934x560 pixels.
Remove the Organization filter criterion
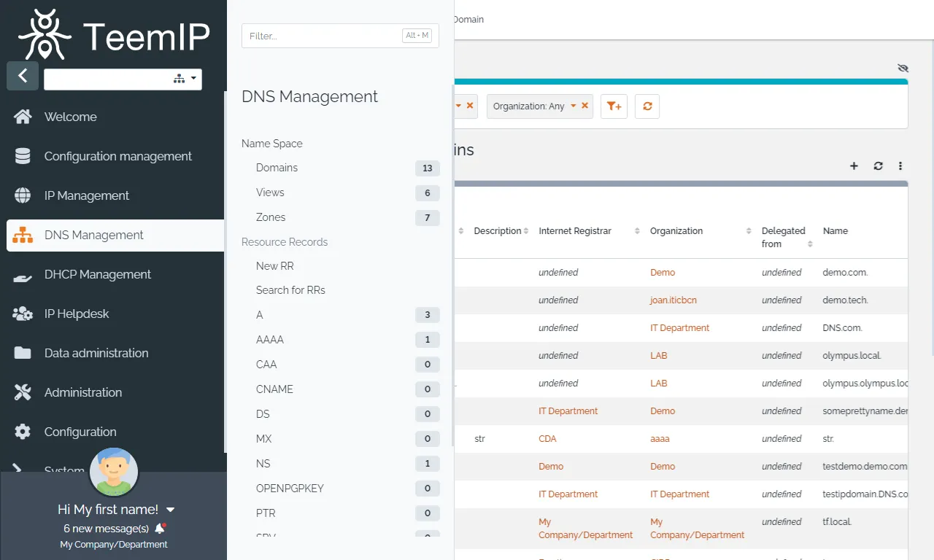pyautogui.click(x=584, y=106)
